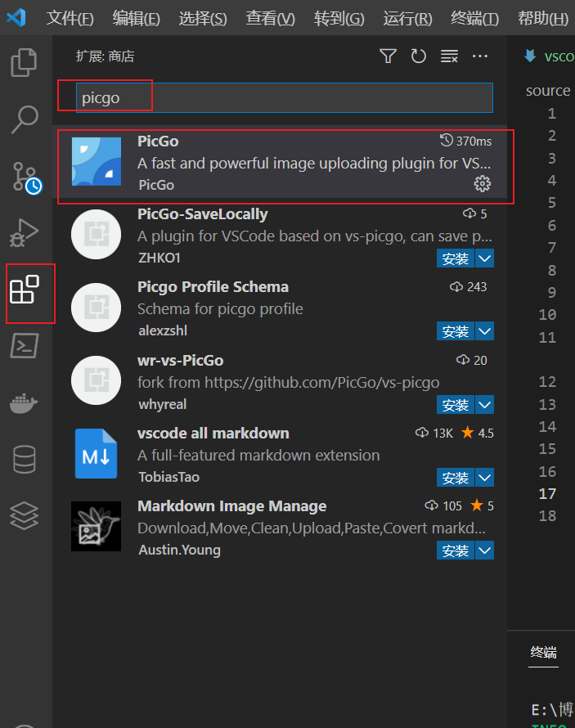The height and width of the screenshot is (728, 575).
Task: Install the wr-vs-PicGo extension
Action: pos(456,405)
